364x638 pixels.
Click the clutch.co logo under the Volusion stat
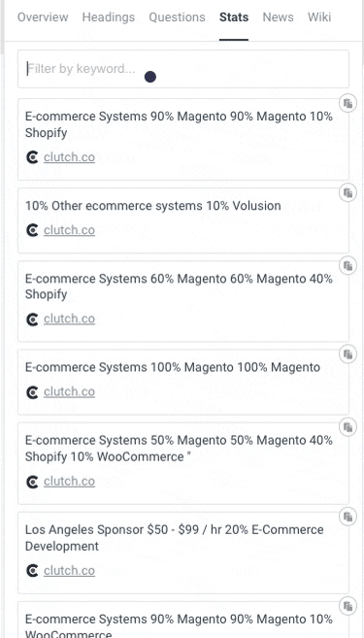coord(32,230)
